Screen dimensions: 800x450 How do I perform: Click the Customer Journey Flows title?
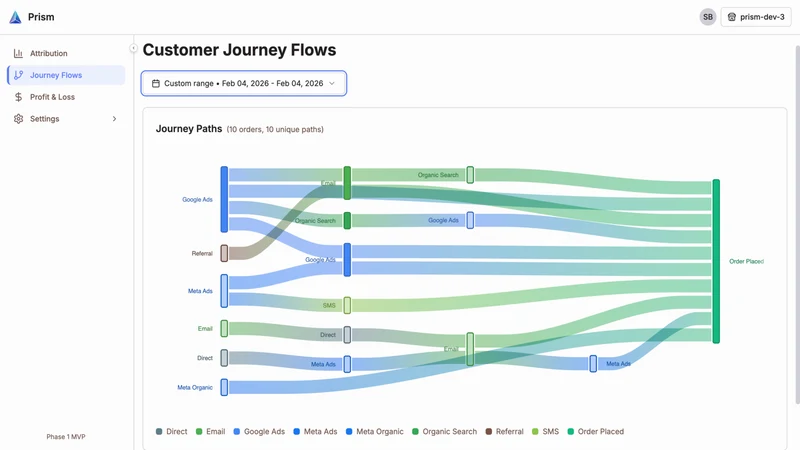tap(239, 50)
